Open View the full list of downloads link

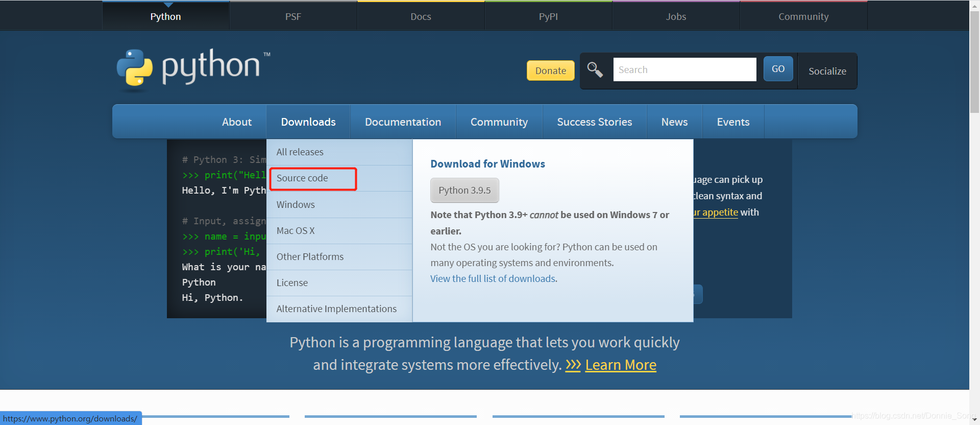click(493, 279)
